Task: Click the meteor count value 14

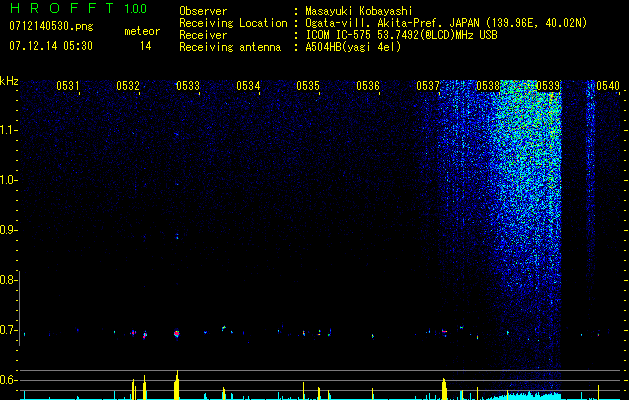Action: tap(146, 46)
